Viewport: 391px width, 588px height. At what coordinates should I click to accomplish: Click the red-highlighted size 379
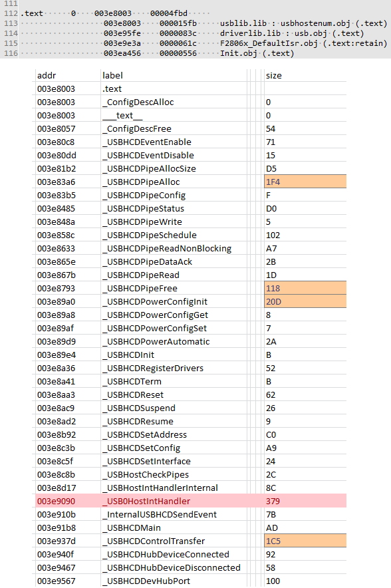point(273,502)
